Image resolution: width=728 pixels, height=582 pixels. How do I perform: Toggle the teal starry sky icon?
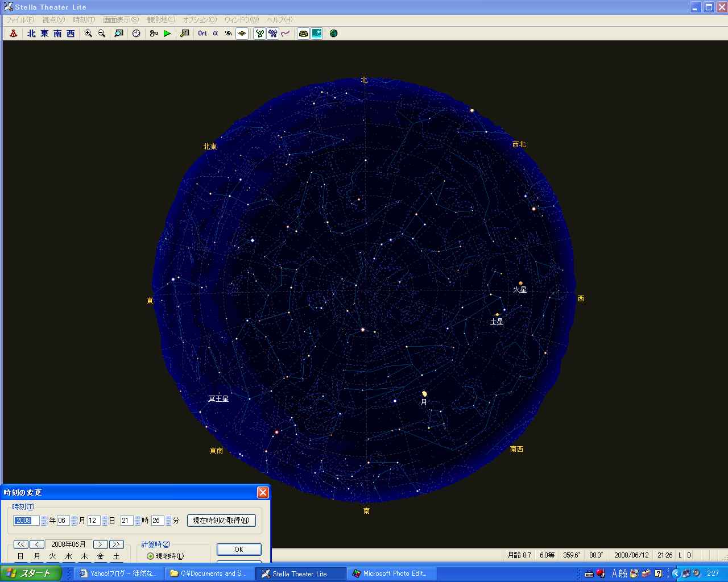coord(317,34)
